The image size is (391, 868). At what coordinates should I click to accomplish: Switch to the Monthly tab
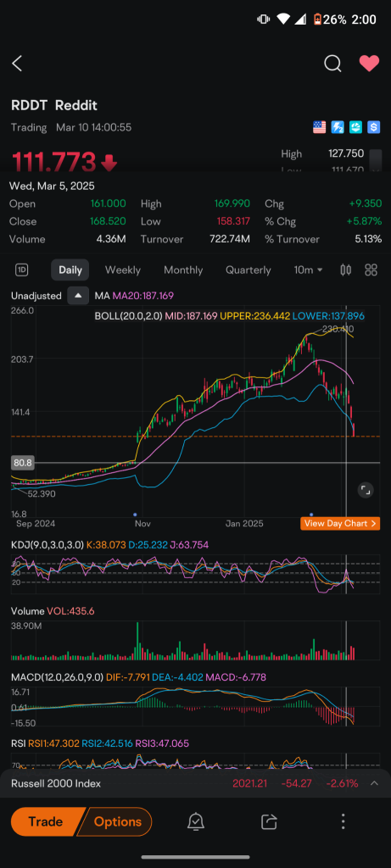coord(183,270)
